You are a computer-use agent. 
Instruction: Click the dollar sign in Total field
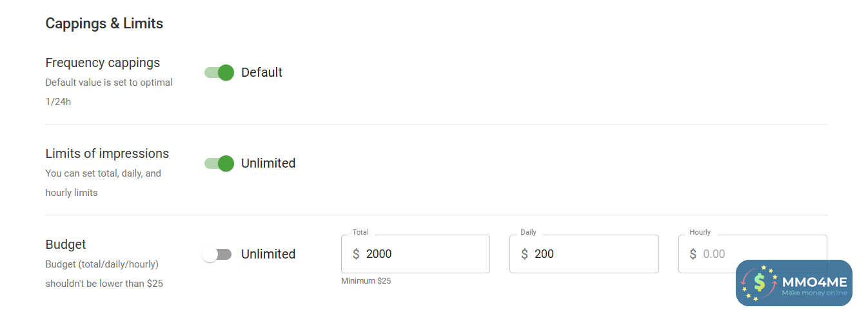coord(356,254)
